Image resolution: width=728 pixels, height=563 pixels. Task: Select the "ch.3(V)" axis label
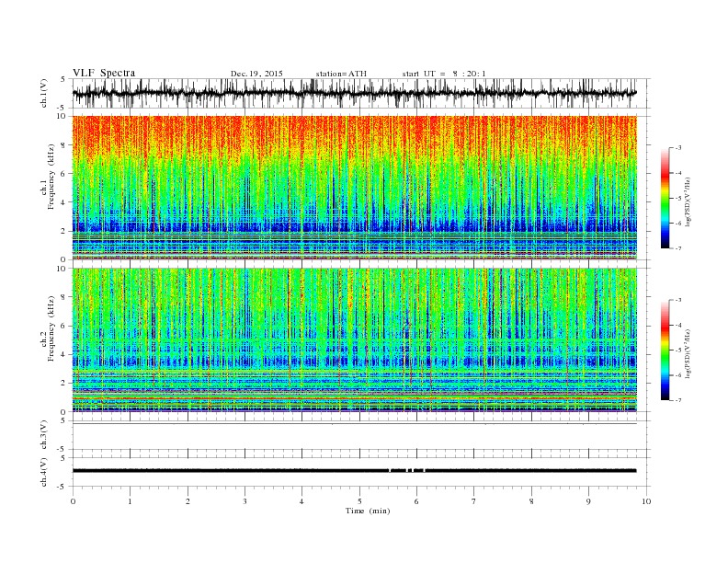tap(44, 435)
